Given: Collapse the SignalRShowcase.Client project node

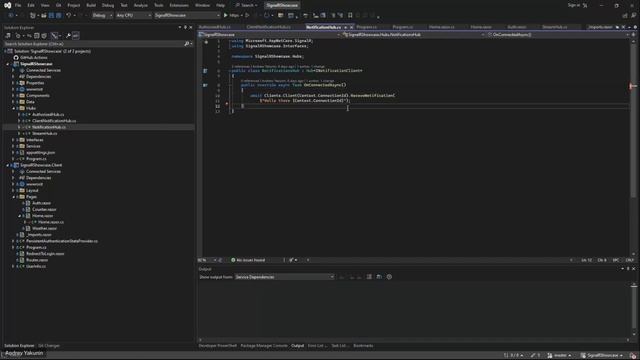Looking at the screenshot, I should pos(7,165).
